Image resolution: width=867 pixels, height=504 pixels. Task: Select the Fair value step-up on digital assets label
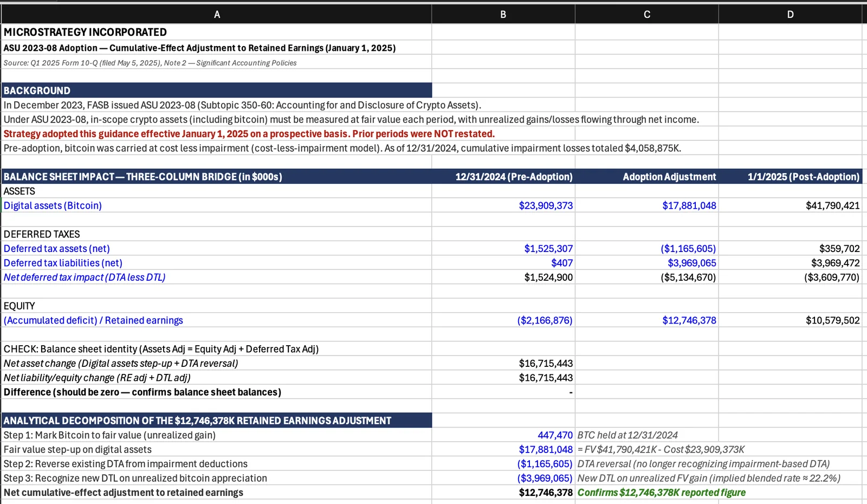pos(217,449)
